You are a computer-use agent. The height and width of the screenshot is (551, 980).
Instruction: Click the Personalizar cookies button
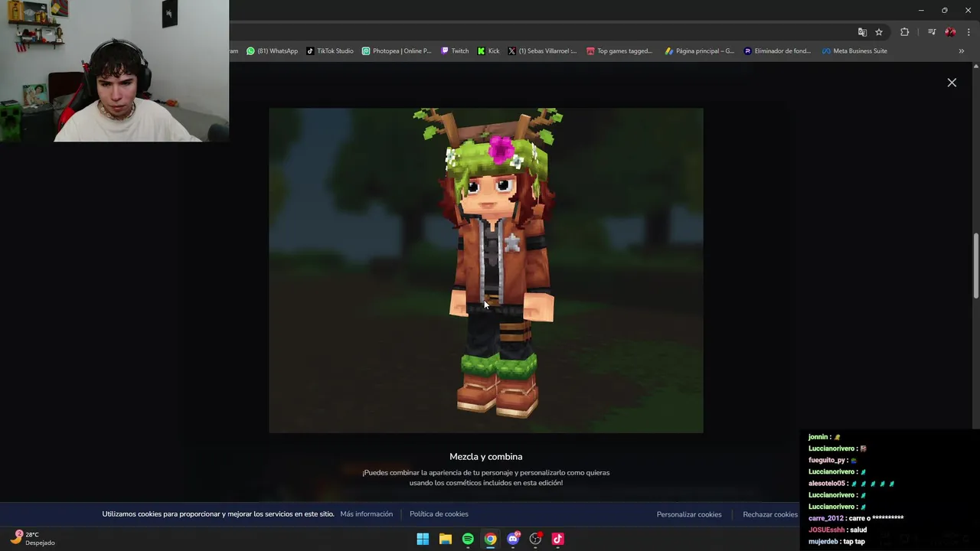(x=689, y=514)
